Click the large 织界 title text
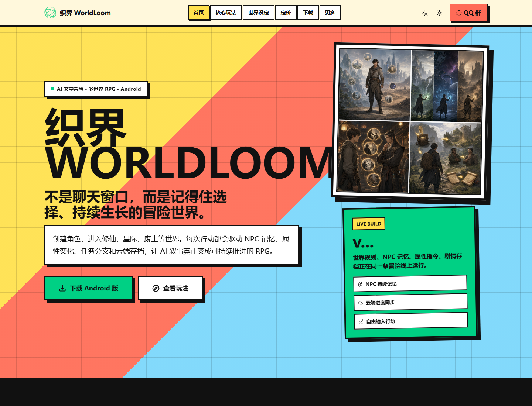 [86, 127]
